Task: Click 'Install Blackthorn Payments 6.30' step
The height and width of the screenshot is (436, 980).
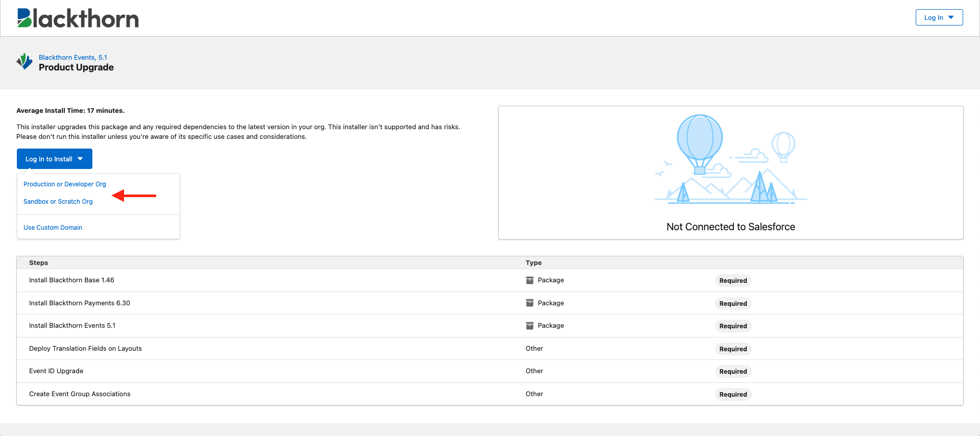Action: pos(80,303)
